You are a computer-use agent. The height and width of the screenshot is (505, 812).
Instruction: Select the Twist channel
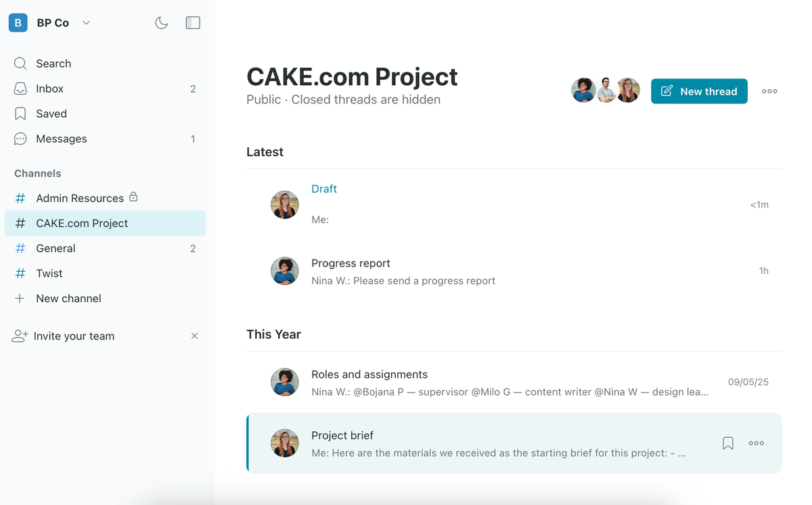[49, 273]
